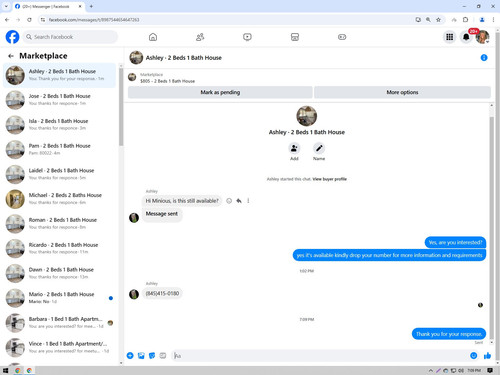Open the Facebook apps grid menu
The image size is (500, 375).
coord(450,37)
